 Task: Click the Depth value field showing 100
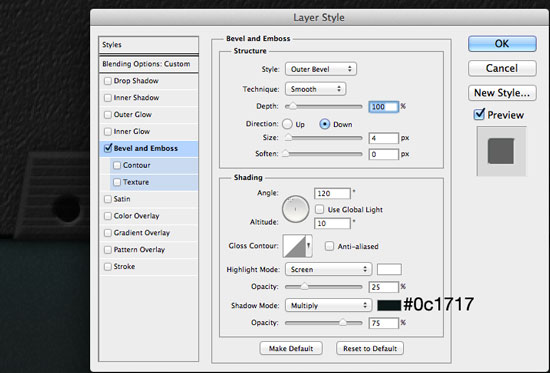(383, 107)
